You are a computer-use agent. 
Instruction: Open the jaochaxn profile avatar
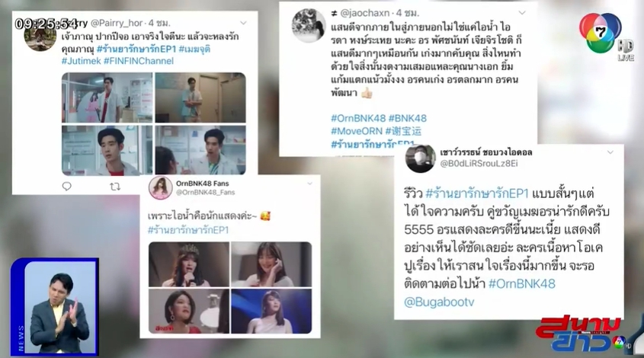[309, 25]
